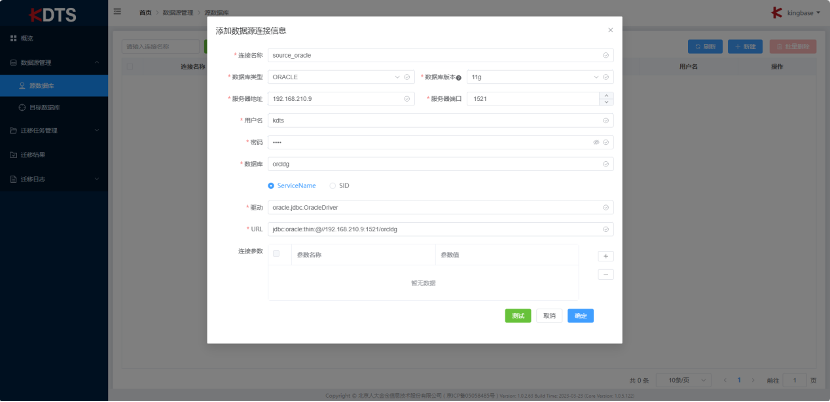This screenshot has width=830, height=402.
Task: Collapse the 数据源管理 sidebar group
Action: [x=97, y=62]
